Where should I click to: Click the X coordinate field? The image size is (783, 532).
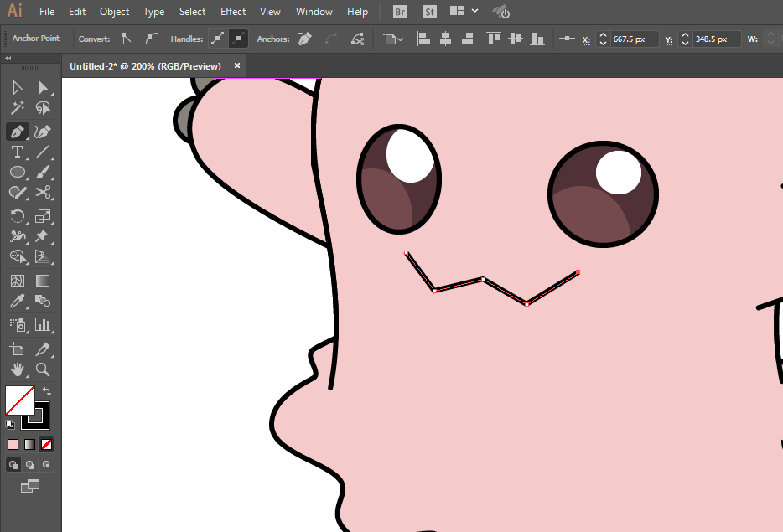634,39
